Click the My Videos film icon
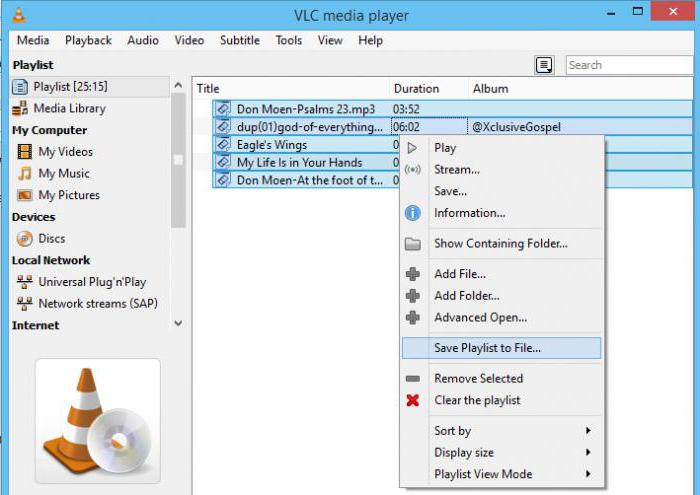The height and width of the screenshot is (495, 700). [x=25, y=152]
